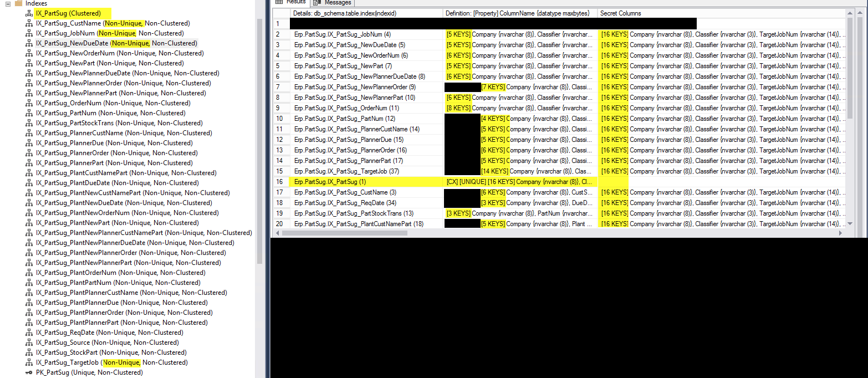Image resolution: width=868 pixels, height=378 pixels.
Task: Select row header number 2 in results
Action: [280, 34]
